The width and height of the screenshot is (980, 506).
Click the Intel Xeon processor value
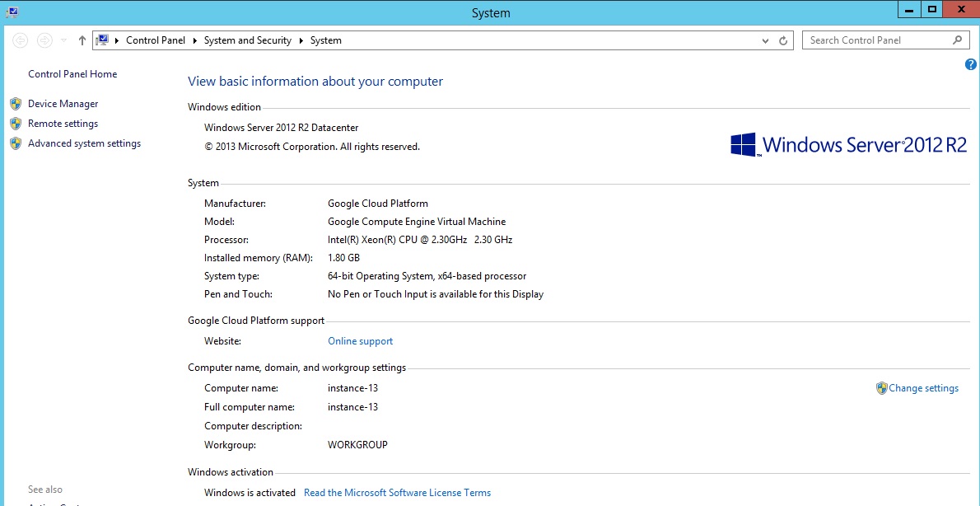[420, 240]
